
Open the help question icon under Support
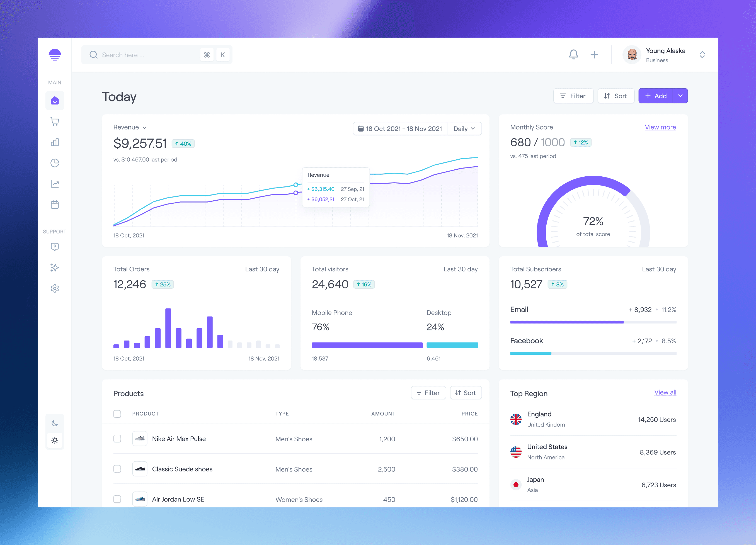click(x=55, y=247)
